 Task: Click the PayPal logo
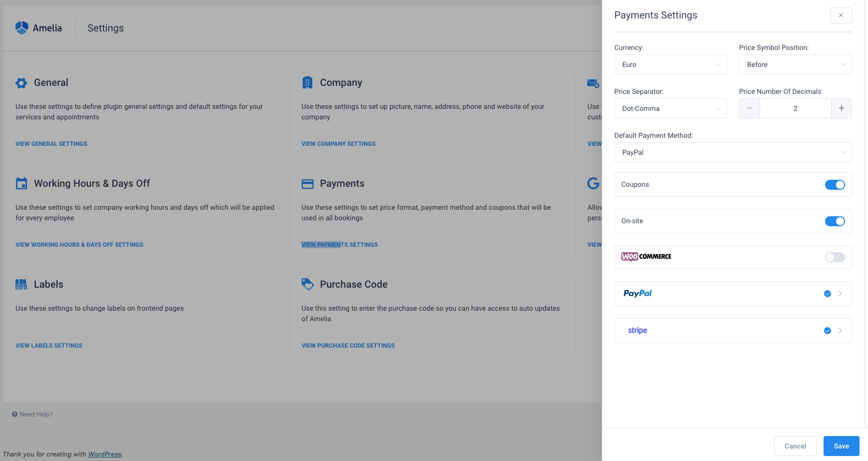click(x=637, y=293)
